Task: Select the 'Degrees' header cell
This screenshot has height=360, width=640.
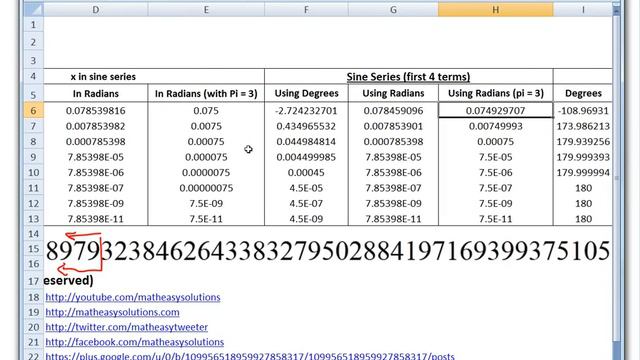Action: click(x=583, y=93)
